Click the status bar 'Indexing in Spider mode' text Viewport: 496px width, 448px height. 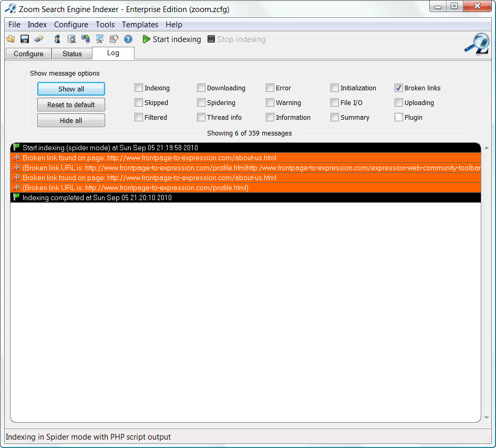[88, 436]
